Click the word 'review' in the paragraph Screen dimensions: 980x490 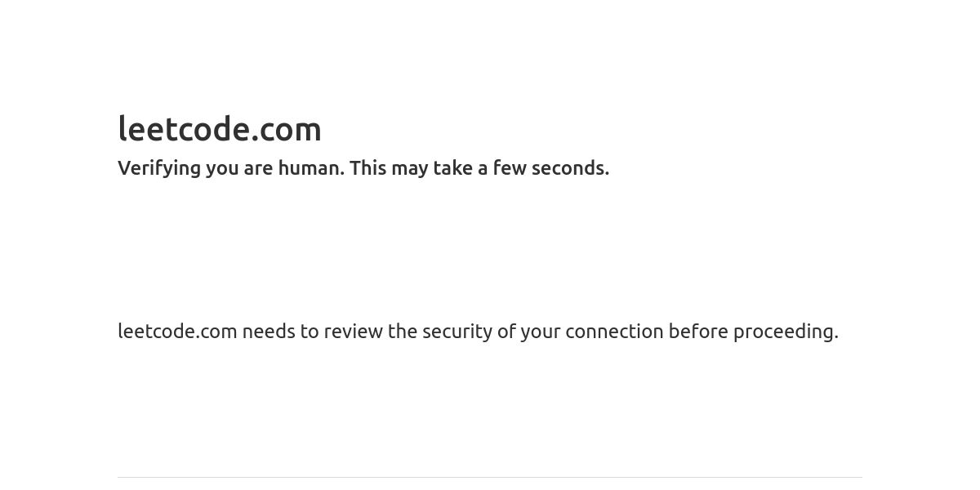tap(354, 331)
